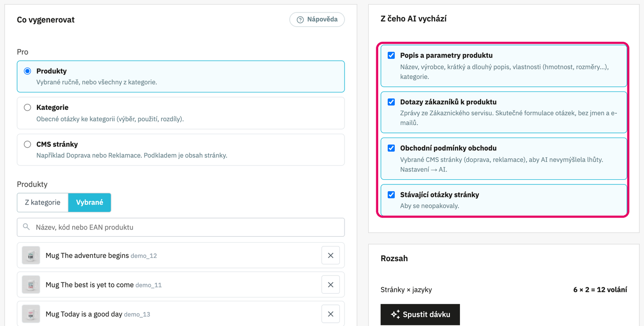Click the demo_11 product code
Viewport: 644px width, 326px height.
tap(149, 285)
